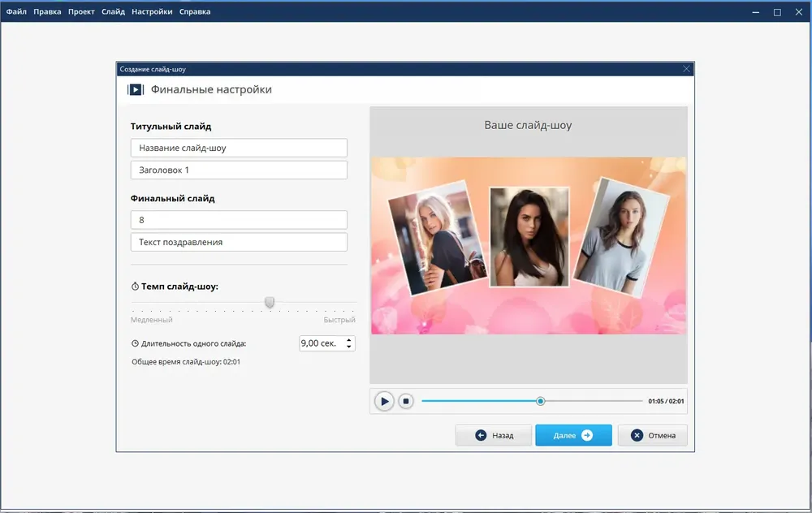Play the slideshow preview

coord(384,401)
